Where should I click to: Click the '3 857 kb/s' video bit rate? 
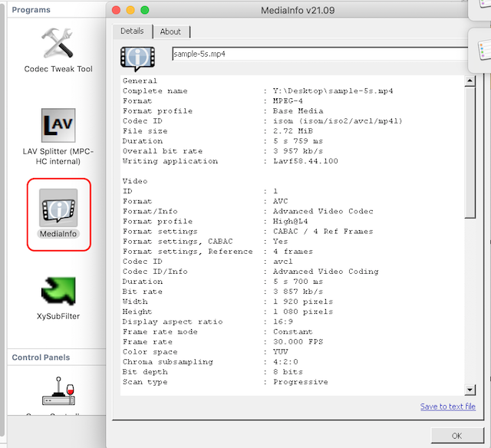pos(298,292)
